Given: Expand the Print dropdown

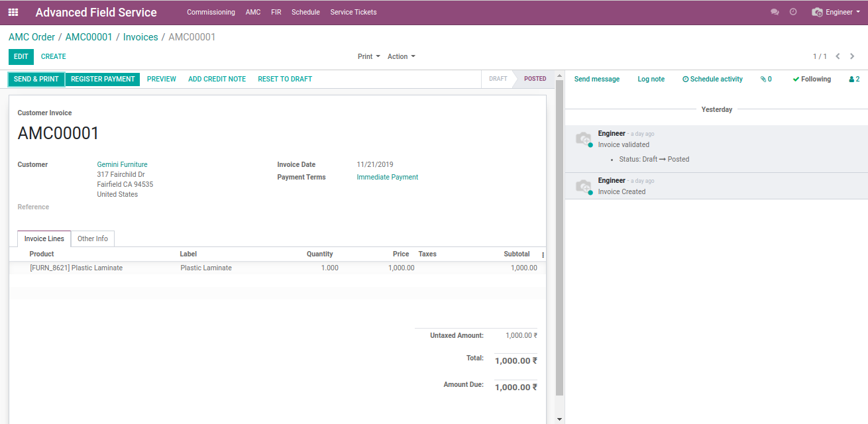Looking at the screenshot, I should [368, 57].
